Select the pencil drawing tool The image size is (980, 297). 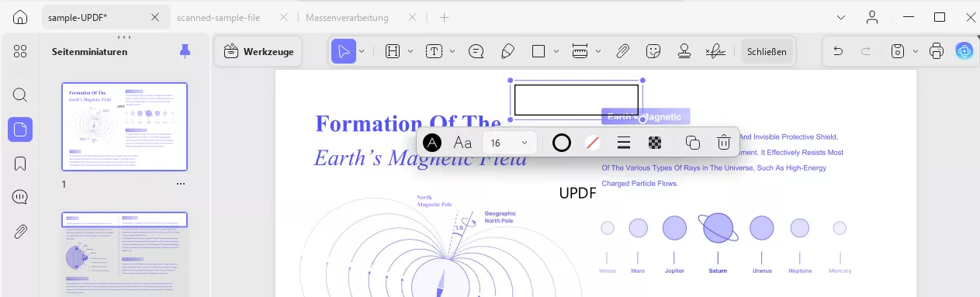point(507,51)
